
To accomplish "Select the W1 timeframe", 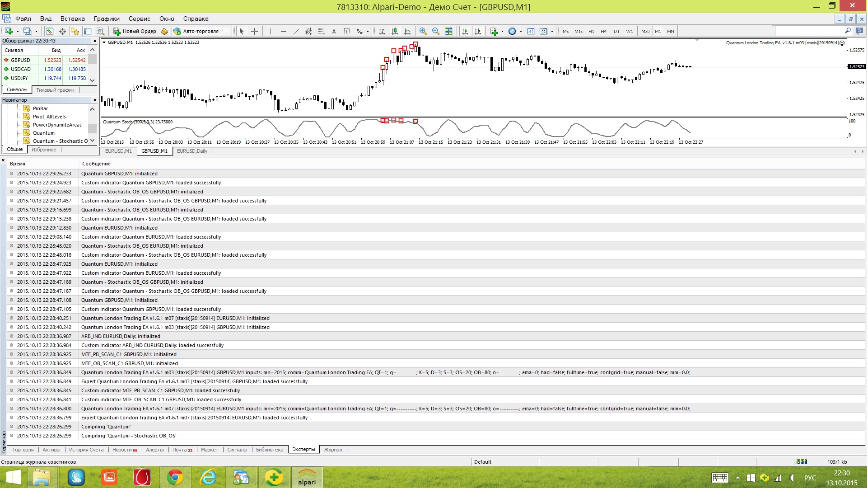I will [x=630, y=31].
